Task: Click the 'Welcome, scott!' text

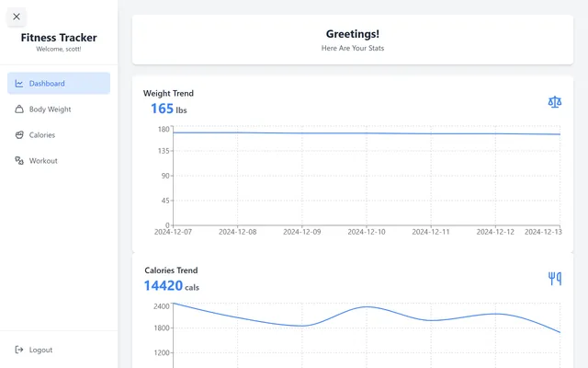Action: click(x=59, y=49)
